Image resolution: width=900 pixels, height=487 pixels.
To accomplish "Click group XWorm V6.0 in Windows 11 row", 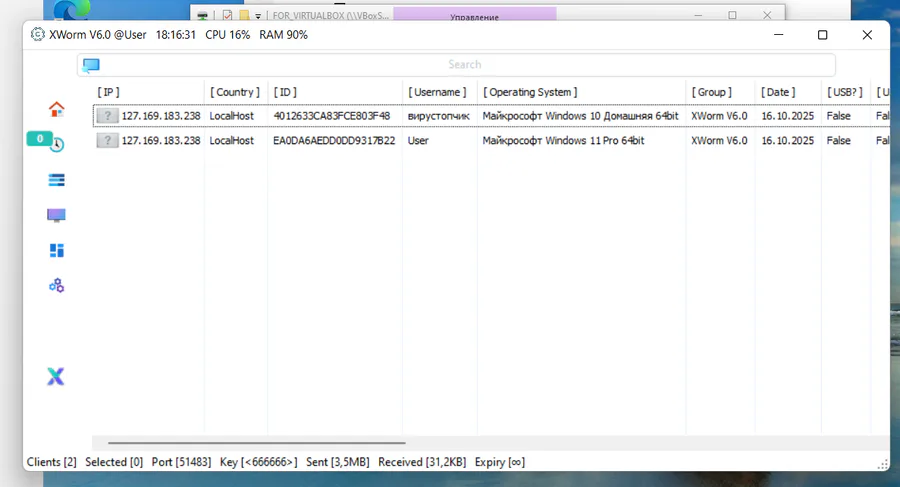I will [x=719, y=141].
